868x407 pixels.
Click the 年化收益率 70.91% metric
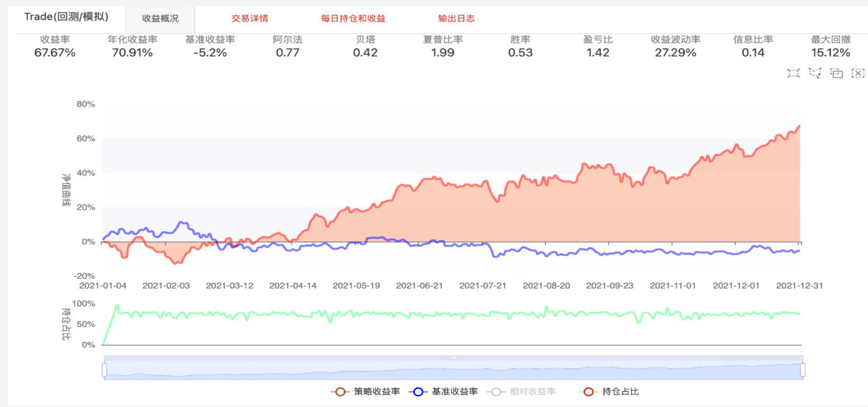(x=132, y=46)
